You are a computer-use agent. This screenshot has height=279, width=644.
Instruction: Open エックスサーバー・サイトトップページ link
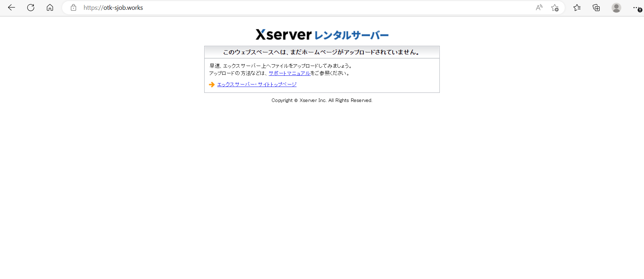tap(257, 85)
